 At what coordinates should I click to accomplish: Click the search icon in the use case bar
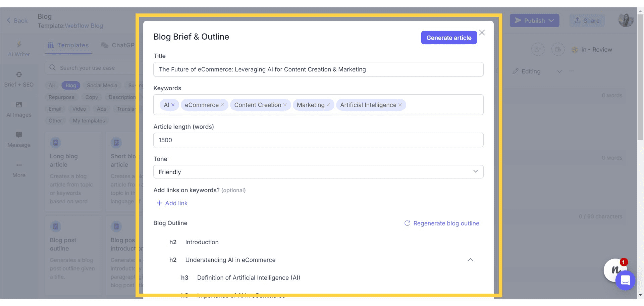point(53,67)
